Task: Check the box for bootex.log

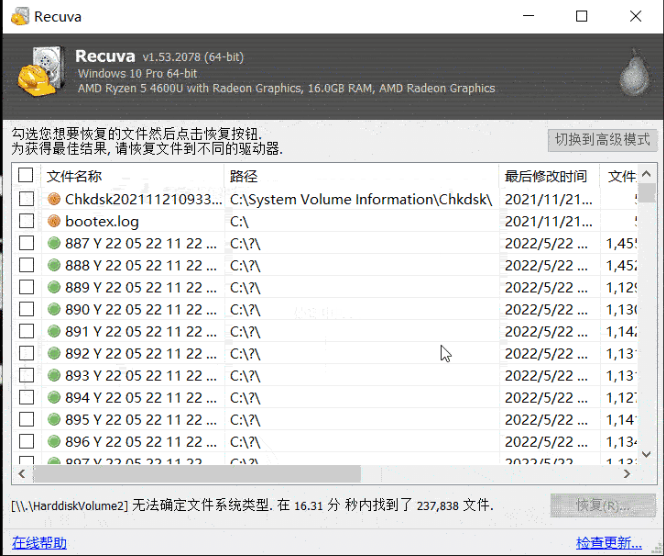Action: (26, 221)
